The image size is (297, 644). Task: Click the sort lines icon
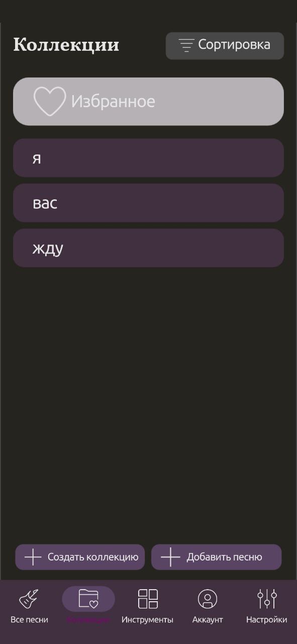(x=186, y=45)
